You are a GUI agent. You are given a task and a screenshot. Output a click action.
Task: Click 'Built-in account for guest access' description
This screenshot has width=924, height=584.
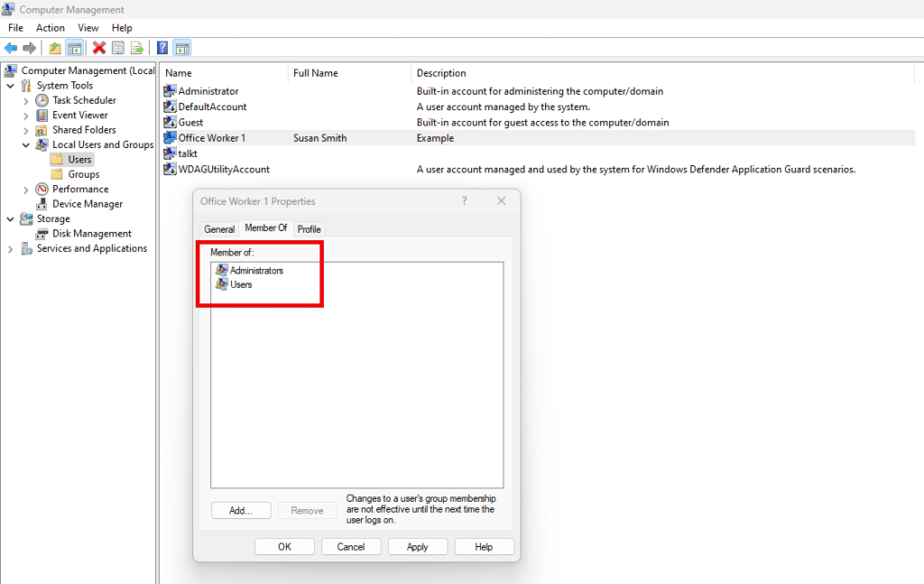coord(542,123)
